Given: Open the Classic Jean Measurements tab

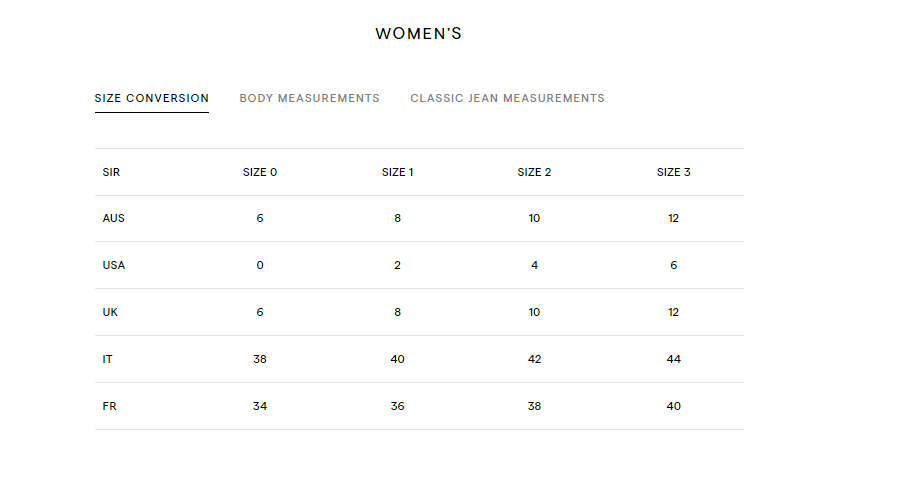Looking at the screenshot, I should click(x=507, y=98).
